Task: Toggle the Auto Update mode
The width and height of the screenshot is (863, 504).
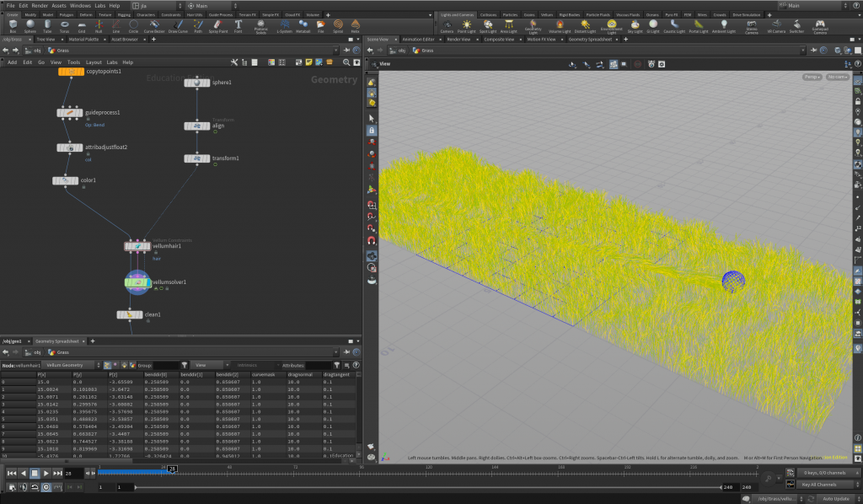Action: (835, 498)
